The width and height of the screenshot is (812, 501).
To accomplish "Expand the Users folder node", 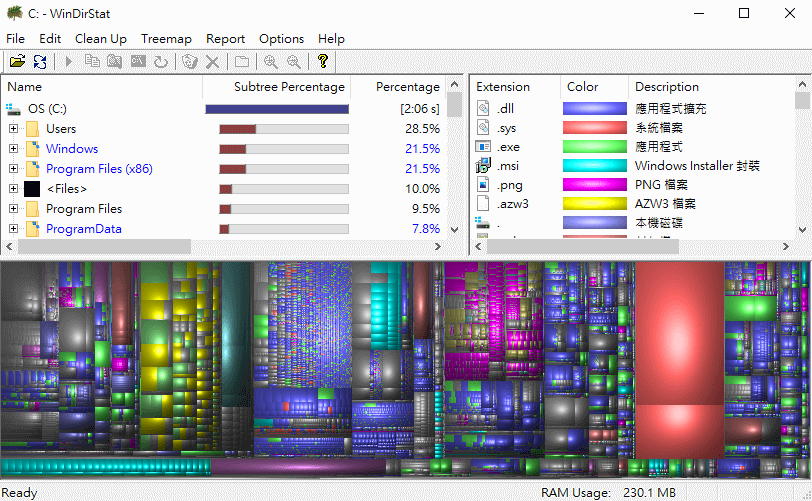I will pyautogui.click(x=13, y=128).
